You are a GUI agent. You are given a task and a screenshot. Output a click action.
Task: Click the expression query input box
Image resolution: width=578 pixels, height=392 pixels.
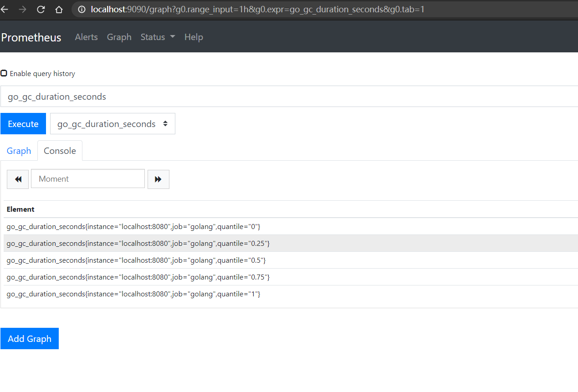pos(289,97)
